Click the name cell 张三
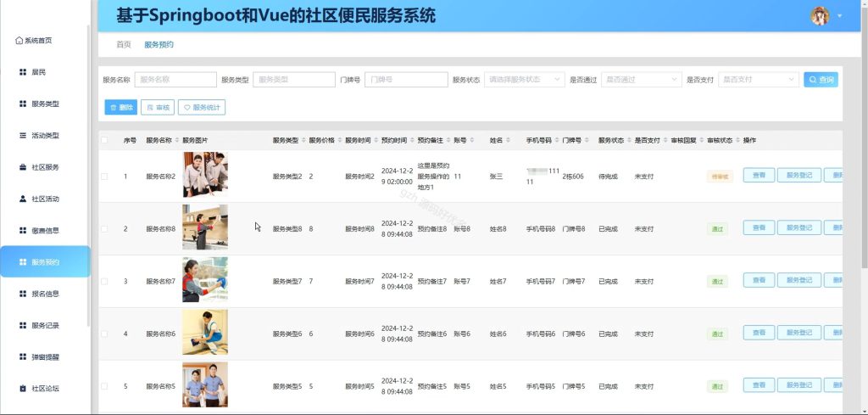The width and height of the screenshot is (868, 415). [x=496, y=177]
